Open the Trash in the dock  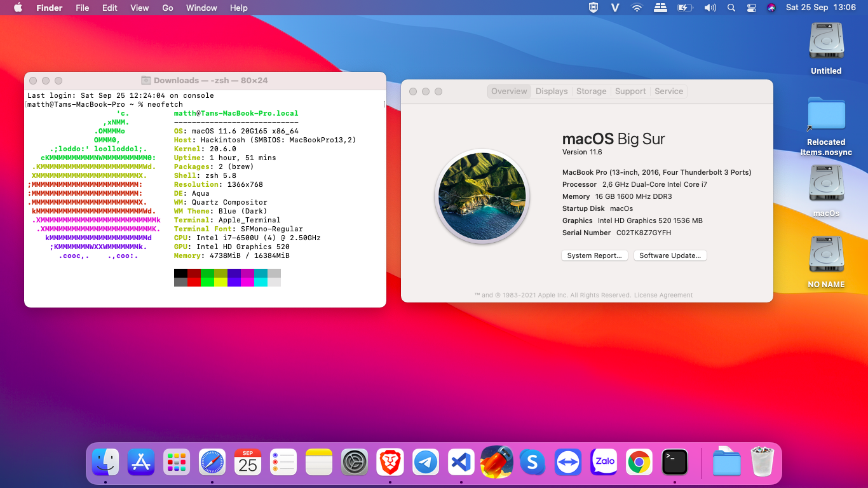763,462
